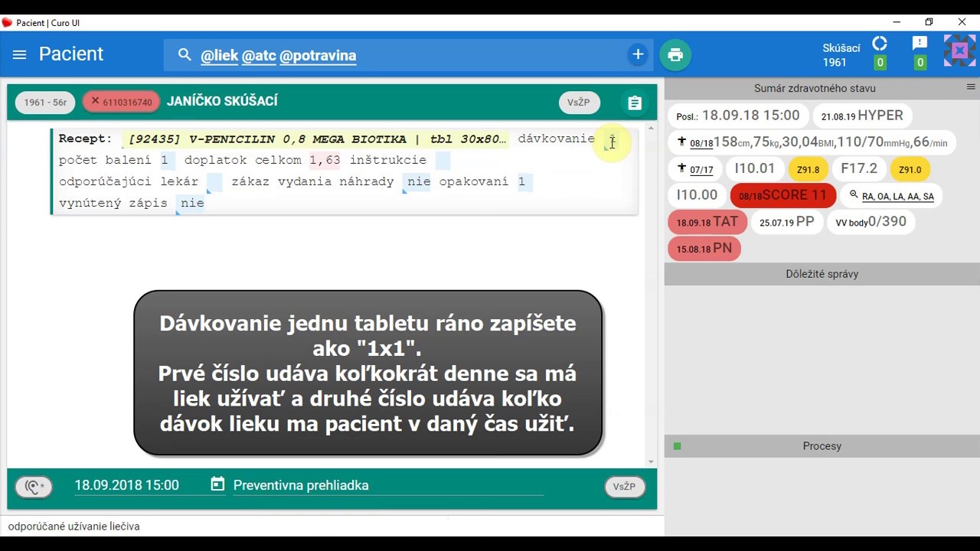Open the 25.07.19 PP chip
This screenshot has width=980, height=551.
[x=786, y=222]
